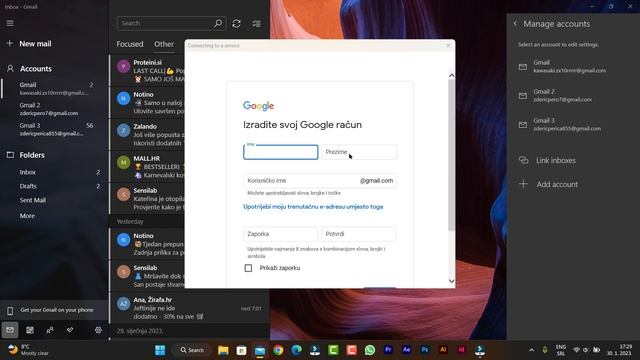Open the green Camtasia taskbar icon

point(333,350)
